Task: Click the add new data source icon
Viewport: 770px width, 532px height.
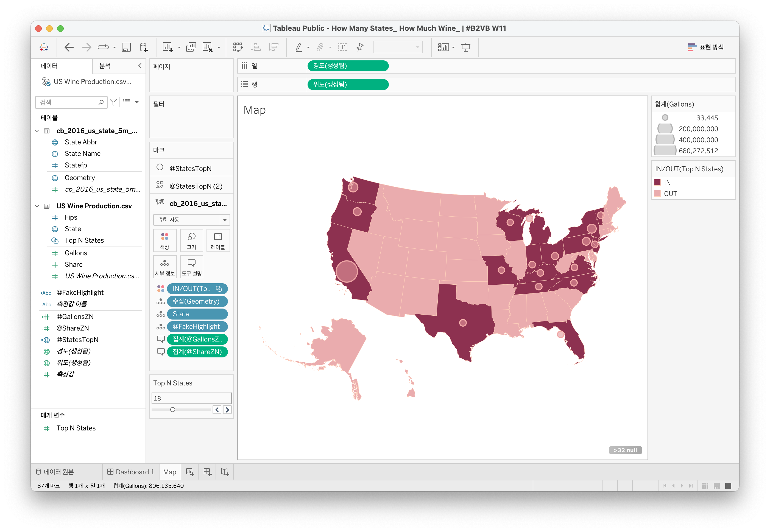Action: (143, 47)
